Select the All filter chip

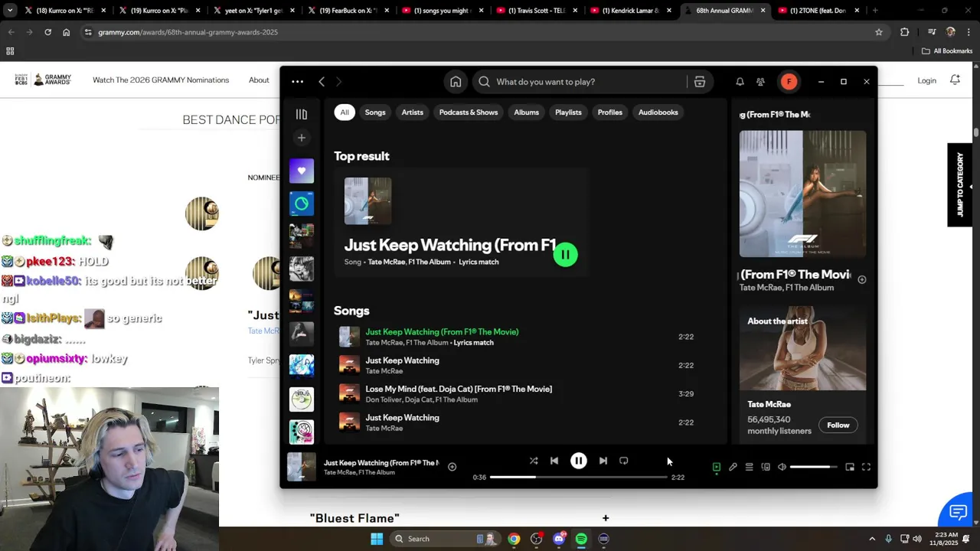click(x=345, y=112)
